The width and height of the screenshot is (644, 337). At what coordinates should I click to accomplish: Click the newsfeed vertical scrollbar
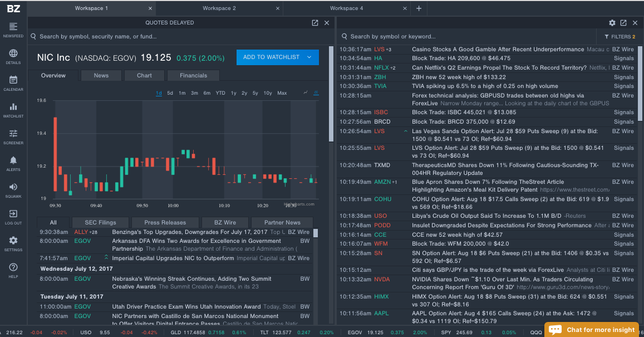coord(640,82)
